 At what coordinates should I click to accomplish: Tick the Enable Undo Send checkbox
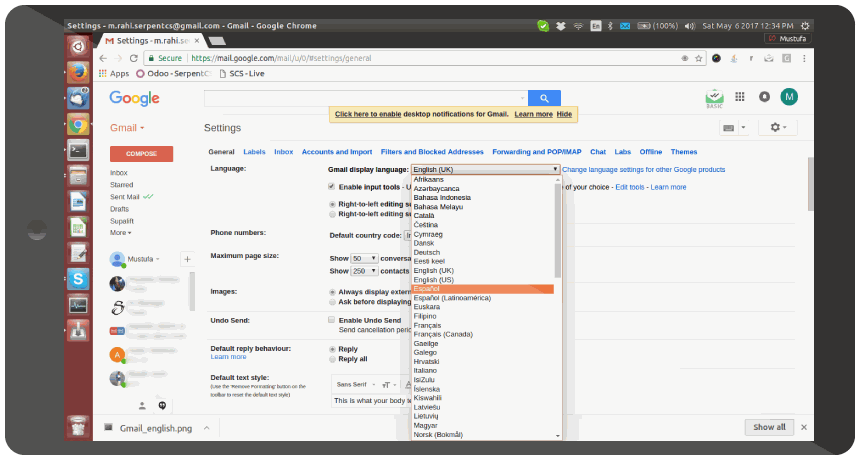[331, 320]
